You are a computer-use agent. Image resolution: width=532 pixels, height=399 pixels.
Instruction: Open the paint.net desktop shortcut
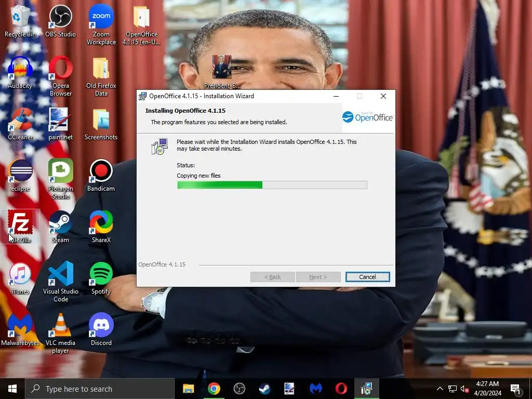60,124
